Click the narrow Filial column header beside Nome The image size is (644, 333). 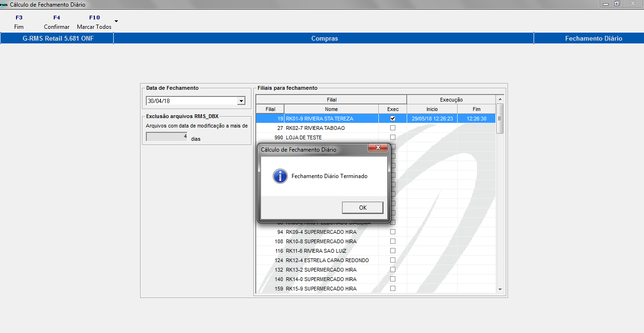270,109
